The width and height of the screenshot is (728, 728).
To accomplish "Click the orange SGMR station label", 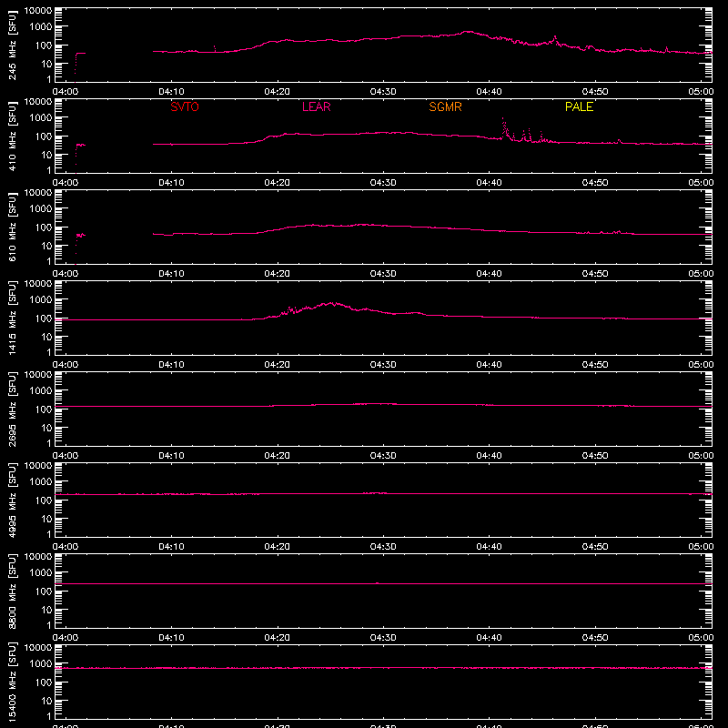I will coord(445,106).
